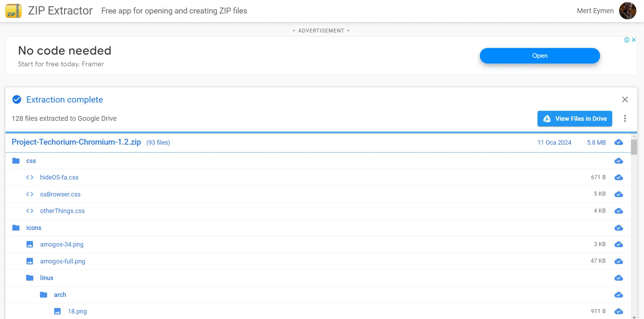The image size is (644, 319).
Task: Click the linux folder icon
Action: 30,278
